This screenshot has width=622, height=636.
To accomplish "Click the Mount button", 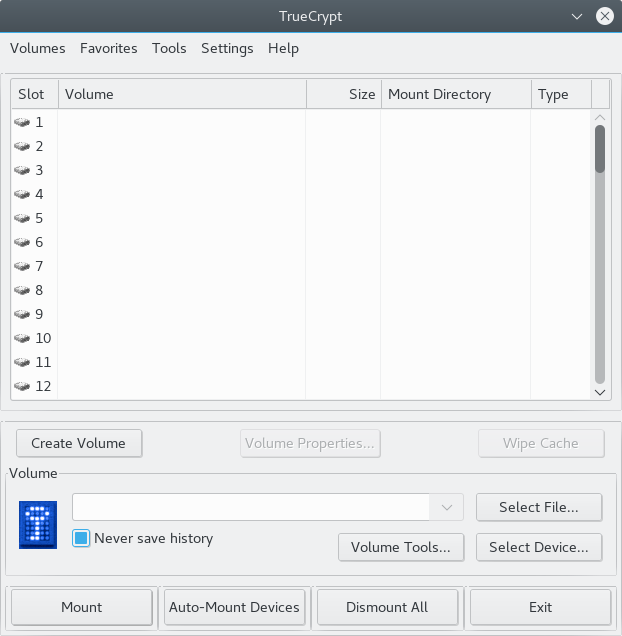I will click(x=82, y=607).
